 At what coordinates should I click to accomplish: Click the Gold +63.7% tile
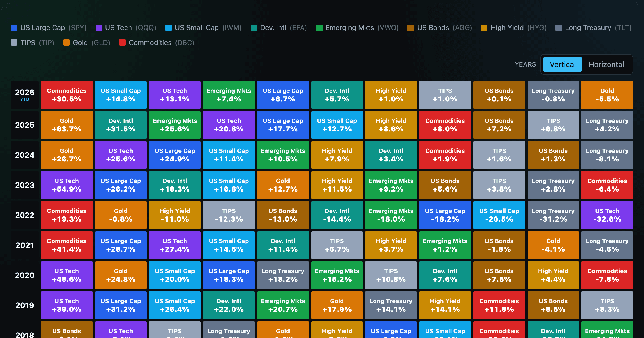67,125
